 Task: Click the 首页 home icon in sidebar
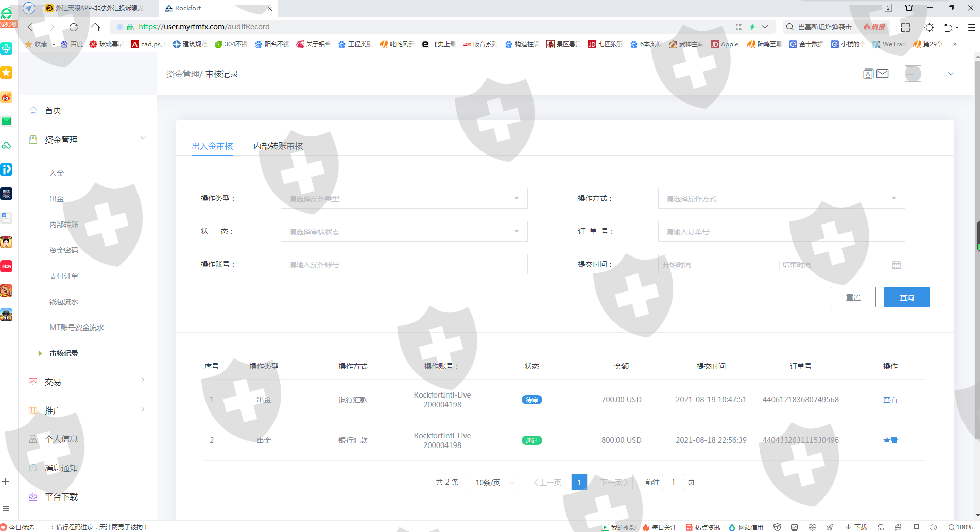(x=33, y=110)
